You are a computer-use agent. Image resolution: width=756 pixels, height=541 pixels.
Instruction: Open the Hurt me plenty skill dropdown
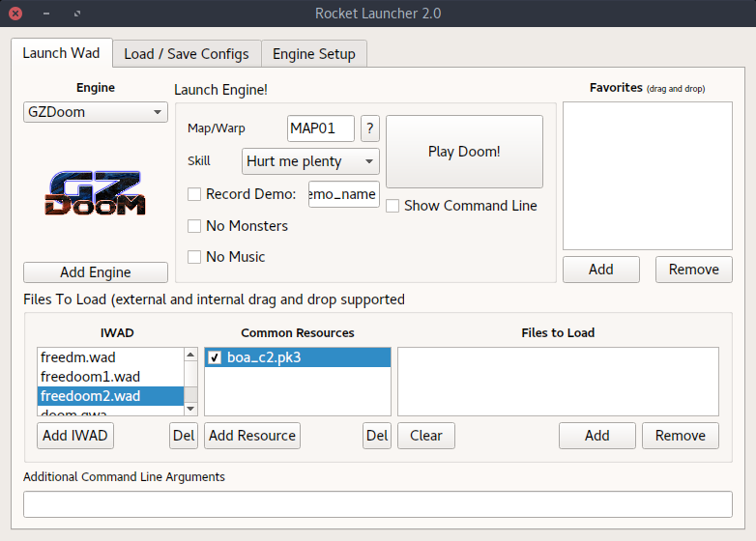point(310,161)
